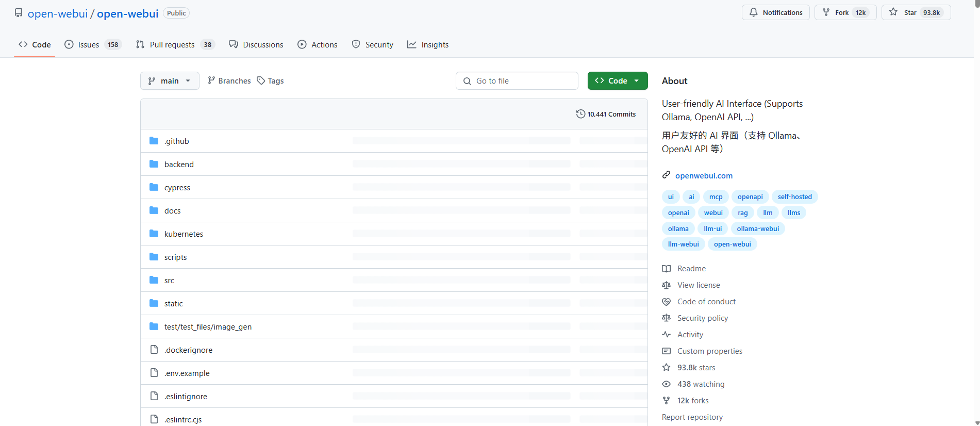Visit the openwebui.com link
Image resolution: width=980 pixels, height=426 pixels.
(x=704, y=176)
